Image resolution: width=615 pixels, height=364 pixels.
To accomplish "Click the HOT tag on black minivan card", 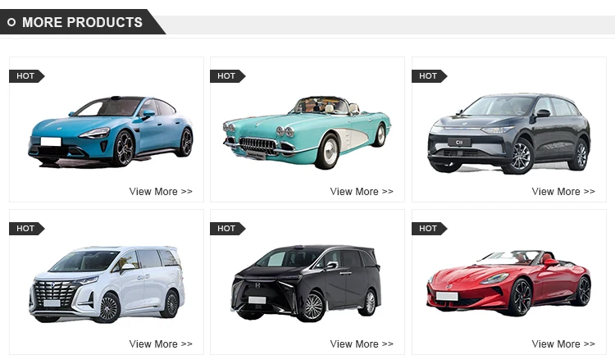I will point(227,229).
